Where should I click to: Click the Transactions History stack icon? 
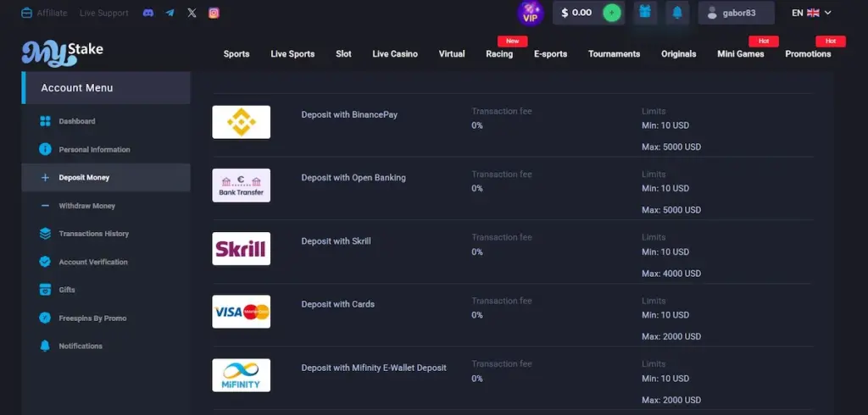click(x=46, y=234)
